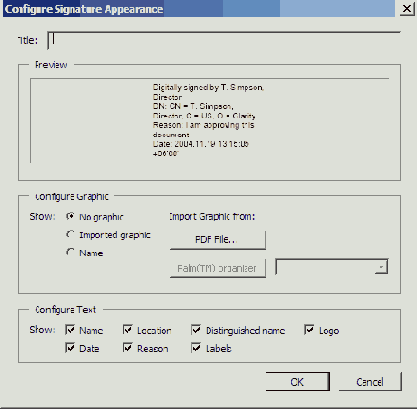Click the PDF File... button
417x409 pixels.
coord(218,240)
